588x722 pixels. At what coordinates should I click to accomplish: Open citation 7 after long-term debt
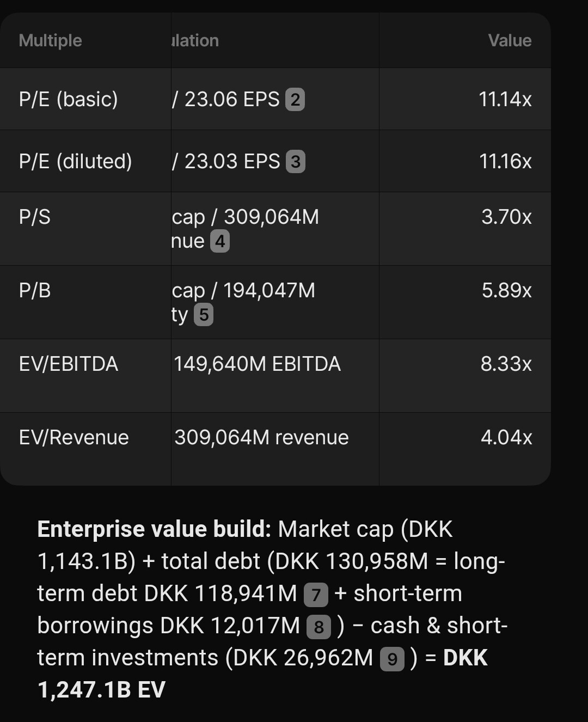pos(316,595)
